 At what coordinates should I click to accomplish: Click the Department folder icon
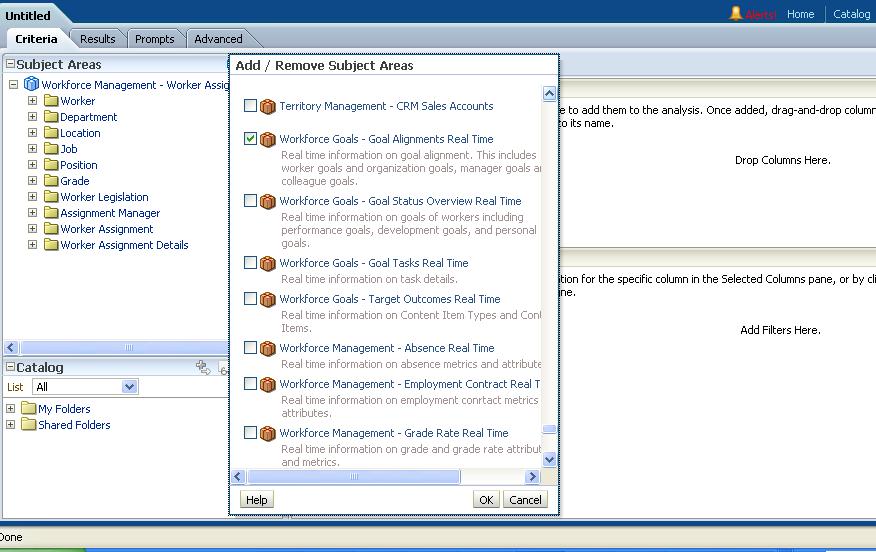click(51, 116)
